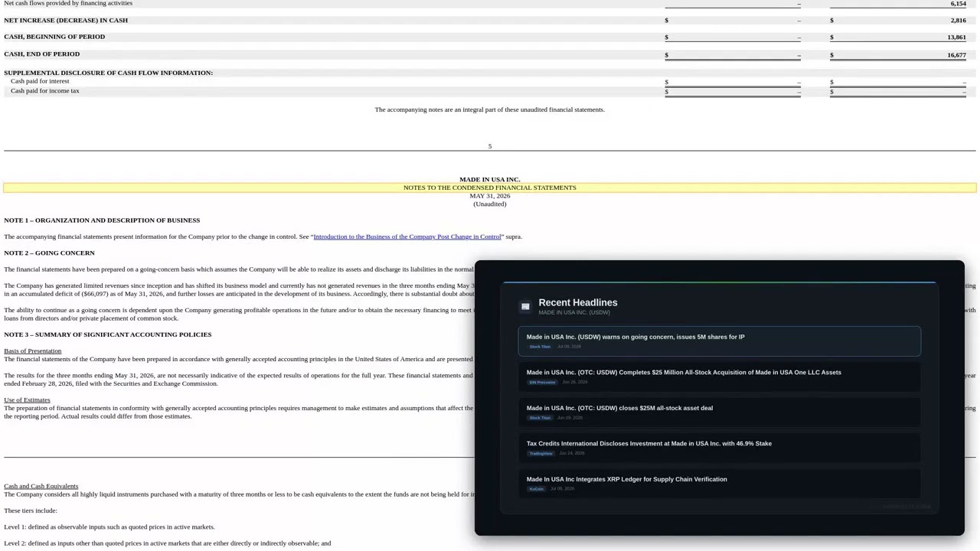Click 'Cash paid for interest' row label
Viewport: 980px width, 551px height.
[x=40, y=81]
